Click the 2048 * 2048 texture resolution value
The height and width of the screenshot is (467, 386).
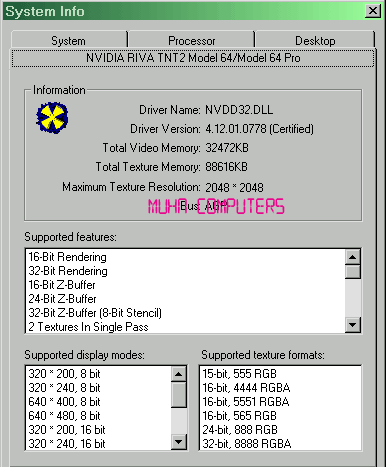pyautogui.click(x=234, y=188)
